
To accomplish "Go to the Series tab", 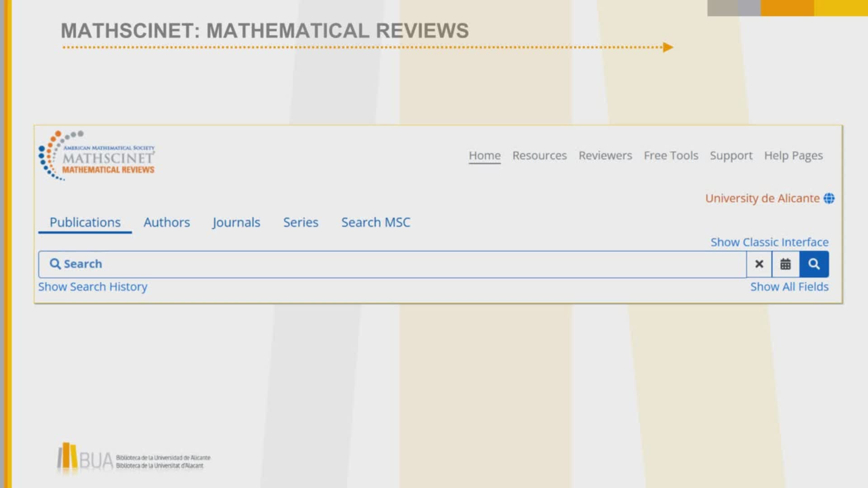I will click(x=301, y=222).
